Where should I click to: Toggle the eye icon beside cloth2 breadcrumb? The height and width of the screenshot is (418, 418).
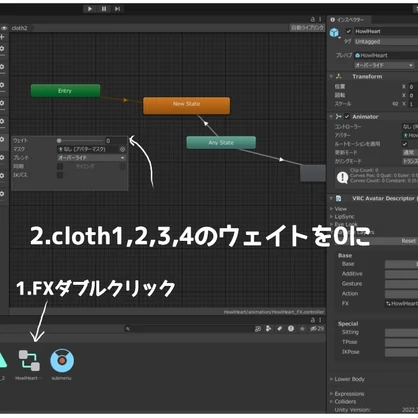tap(4, 28)
